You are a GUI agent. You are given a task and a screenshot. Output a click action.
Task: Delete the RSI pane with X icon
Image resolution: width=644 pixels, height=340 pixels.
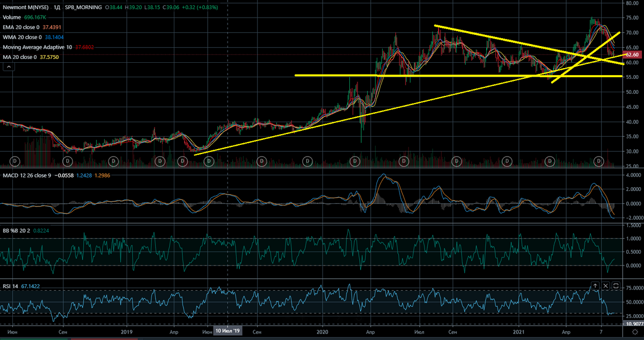point(606,286)
